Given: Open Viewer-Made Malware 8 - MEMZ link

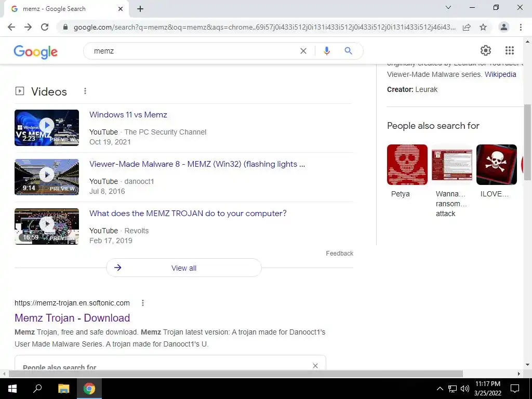Looking at the screenshot, I should (x=197, y=164).
